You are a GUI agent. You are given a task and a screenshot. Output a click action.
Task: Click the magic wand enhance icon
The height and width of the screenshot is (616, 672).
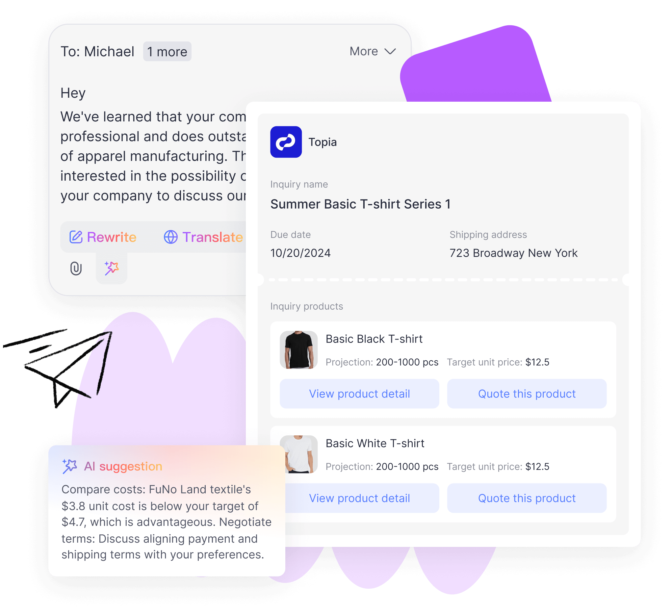coord(113,269)
